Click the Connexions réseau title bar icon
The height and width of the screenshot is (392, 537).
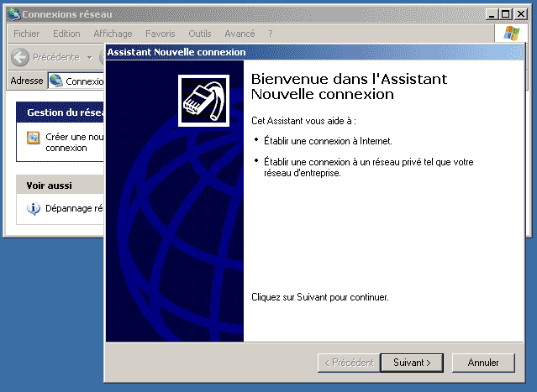click(14, 14)
